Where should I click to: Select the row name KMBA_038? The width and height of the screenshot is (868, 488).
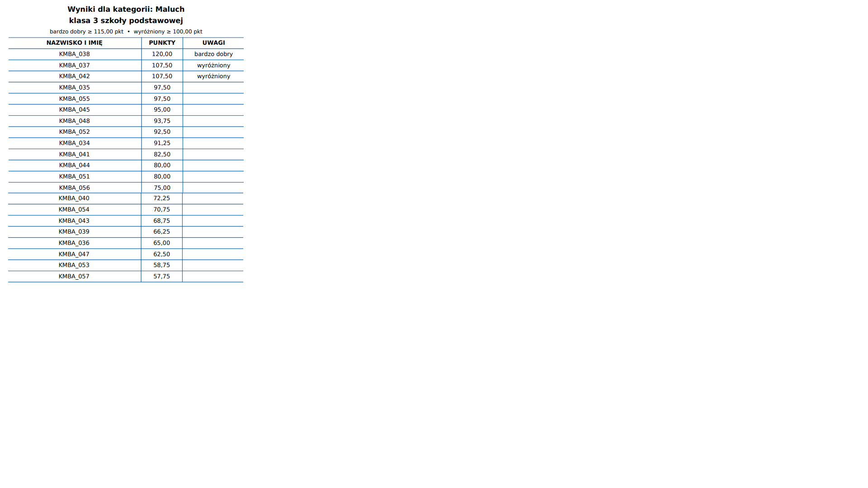(75, 54)
